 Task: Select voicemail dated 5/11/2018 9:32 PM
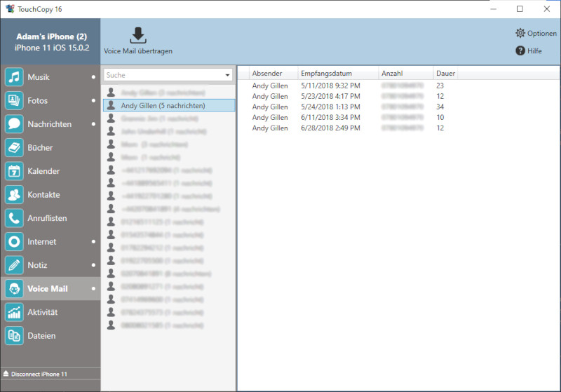click(330, 86)
